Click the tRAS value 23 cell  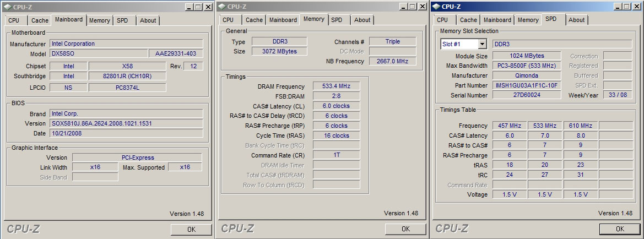coord(580,165)
